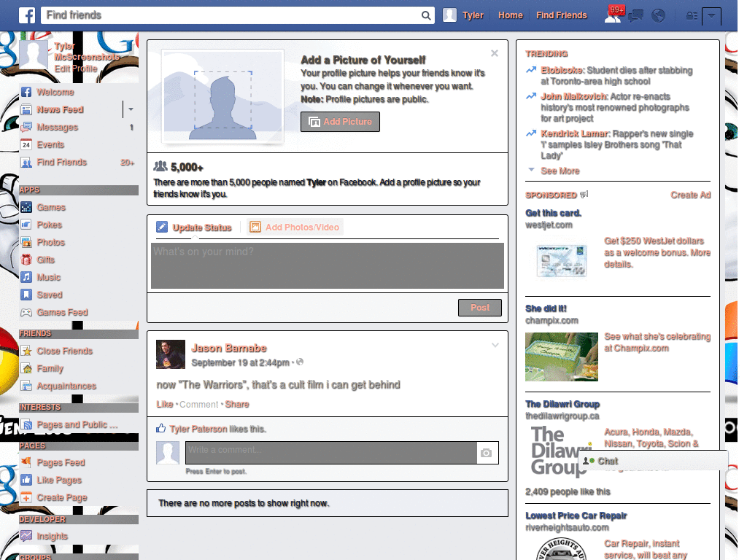747x560 pixels.
Task: Open the account settings dropdown arrow
Action: [711, 16]
